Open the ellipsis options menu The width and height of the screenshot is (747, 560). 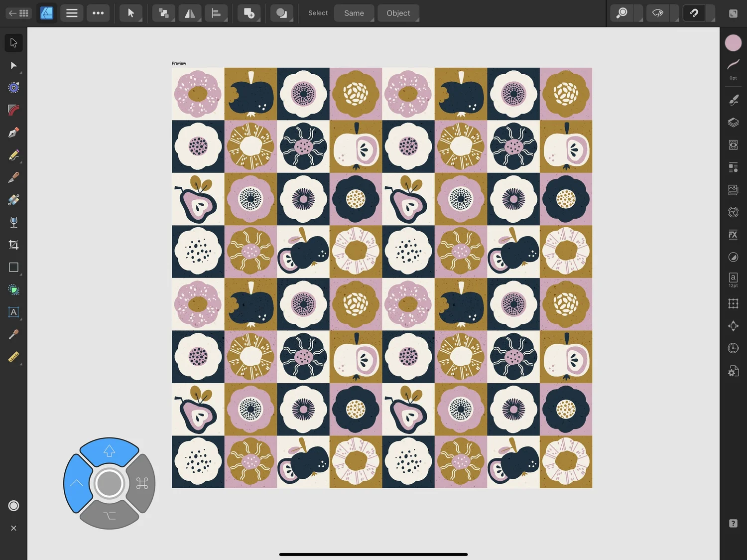(x=98, y=13)
